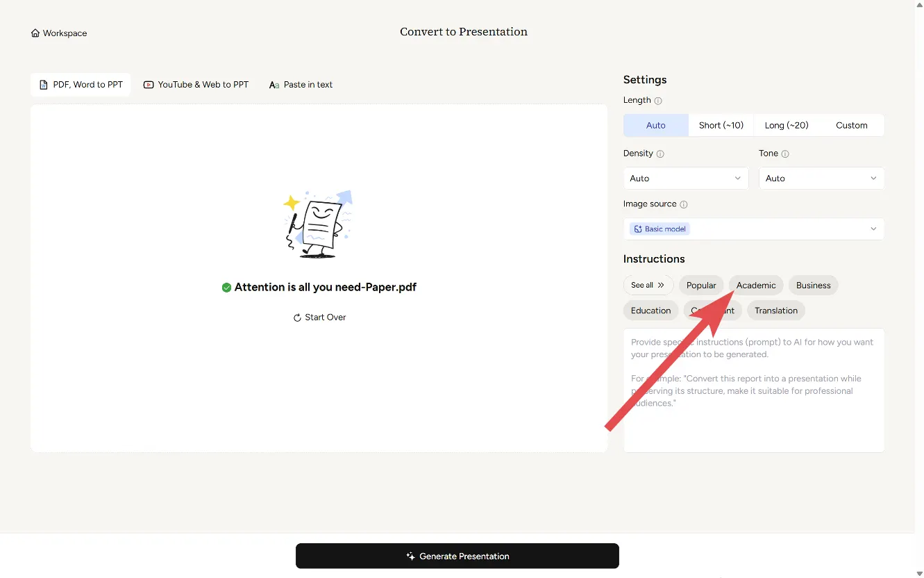This screenshot has height=578, width=924.
Task: Open the Density dropdown
Action: coord(685,179)
